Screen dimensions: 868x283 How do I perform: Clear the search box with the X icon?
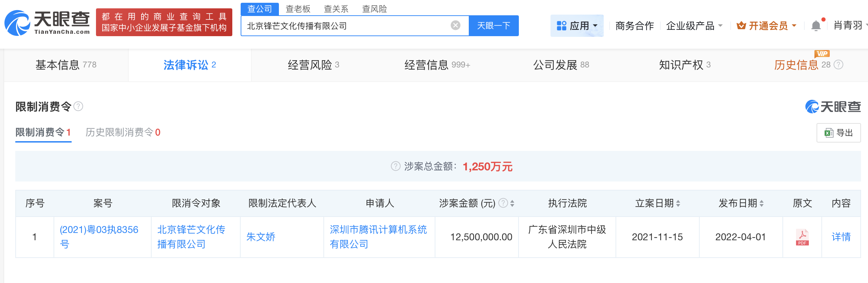(x=455, y=25)
